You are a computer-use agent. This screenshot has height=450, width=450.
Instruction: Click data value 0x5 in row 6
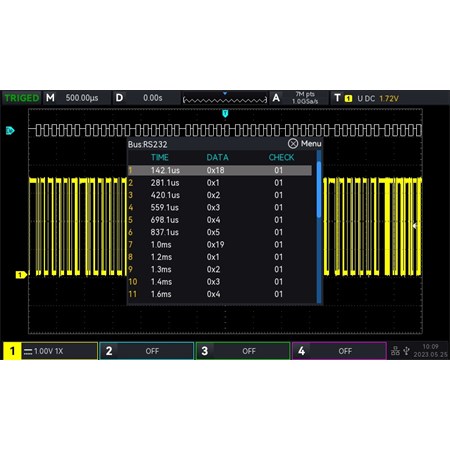tap(213, 232)
